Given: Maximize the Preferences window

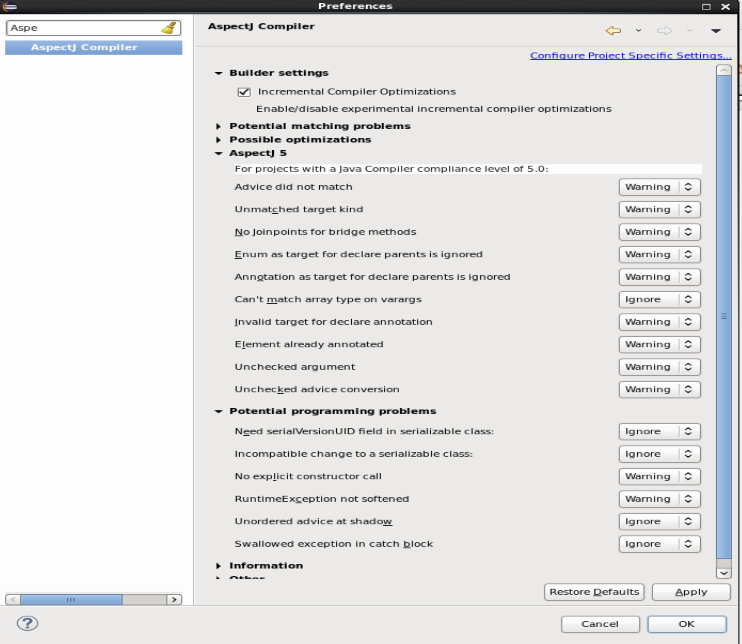Looking at the screenshot, I should coord(706,7).
